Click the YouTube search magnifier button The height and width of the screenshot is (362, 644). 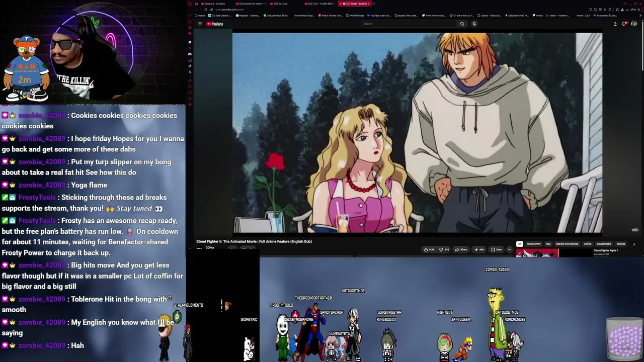point(462,24)
